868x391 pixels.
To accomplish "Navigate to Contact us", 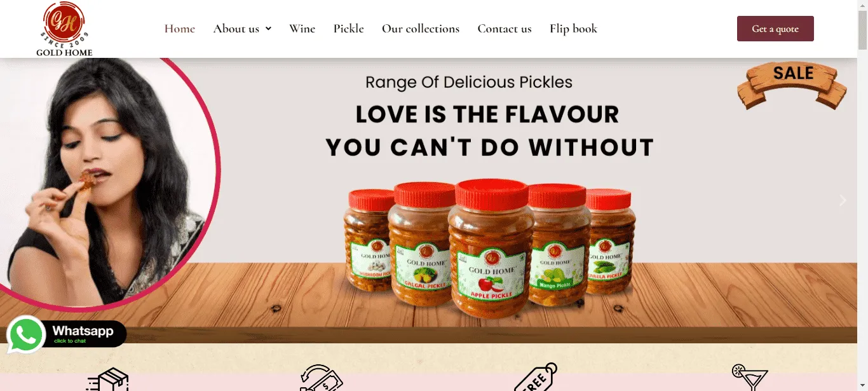I will click(x=505, y=29).
